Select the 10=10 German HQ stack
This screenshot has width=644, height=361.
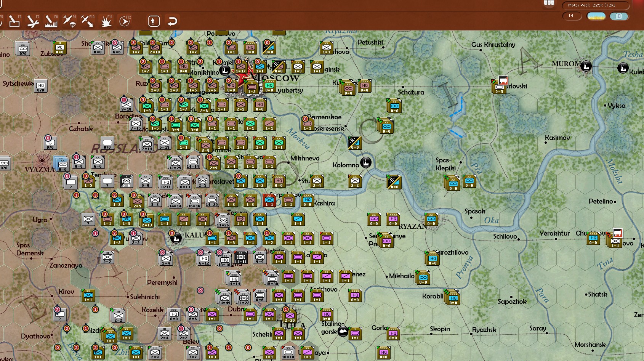click(x=224, y=259)
